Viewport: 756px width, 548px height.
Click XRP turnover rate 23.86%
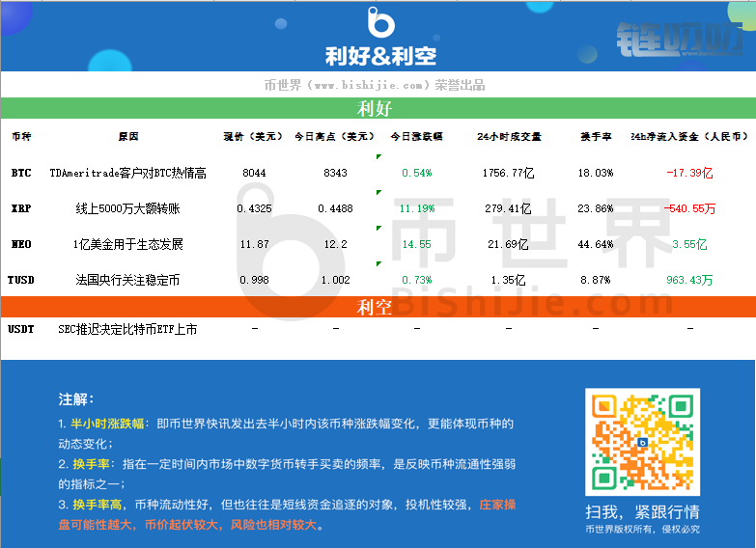pos(596,208)
